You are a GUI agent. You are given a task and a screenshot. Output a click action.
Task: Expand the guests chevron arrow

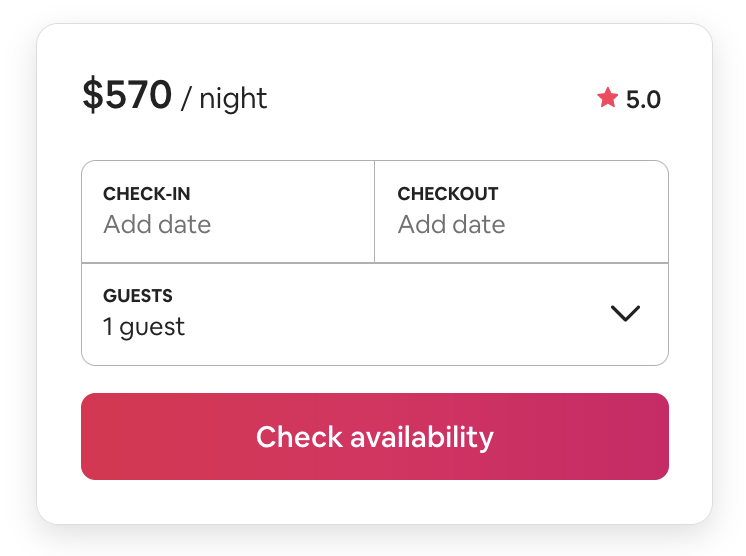[625, 313]
